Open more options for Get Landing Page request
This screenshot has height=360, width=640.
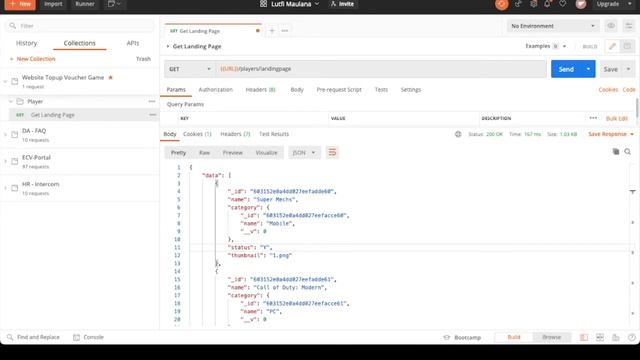click(152, 115)
